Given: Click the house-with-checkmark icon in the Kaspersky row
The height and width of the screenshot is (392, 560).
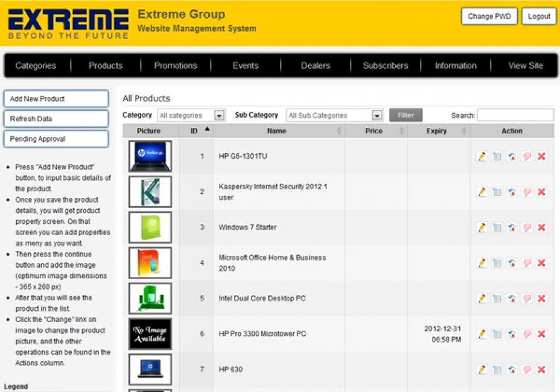Looking at the screenshot, I should click(512, 192).
